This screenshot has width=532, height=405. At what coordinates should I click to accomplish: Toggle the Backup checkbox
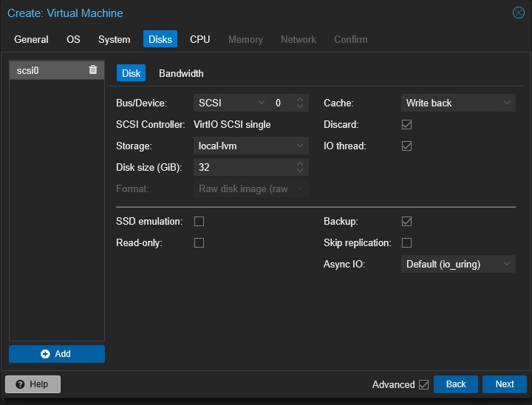(x=406, y=221)
